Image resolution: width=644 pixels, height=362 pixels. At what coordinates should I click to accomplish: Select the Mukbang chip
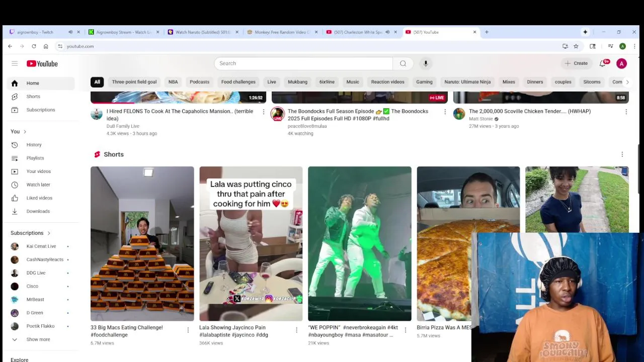(297, 82)
